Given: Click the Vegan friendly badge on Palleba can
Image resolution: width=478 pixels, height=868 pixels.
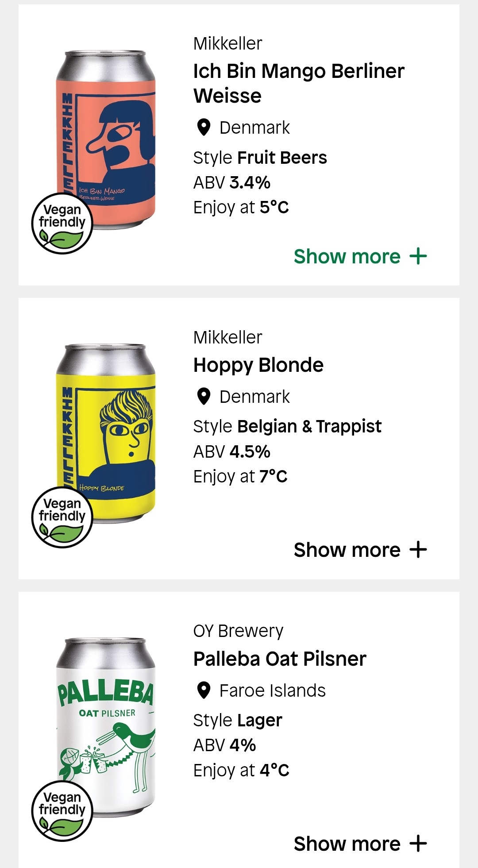Looking at the screenshot, I should pos(62,811).
